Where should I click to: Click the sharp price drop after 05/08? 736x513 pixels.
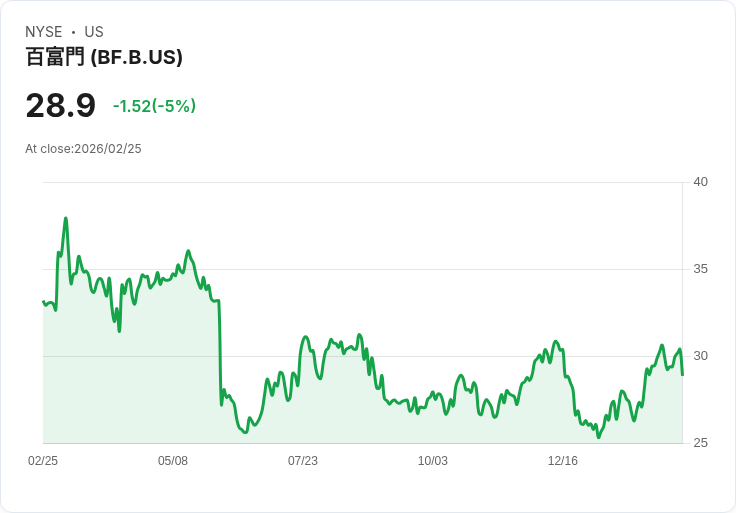tap(220, 352)
